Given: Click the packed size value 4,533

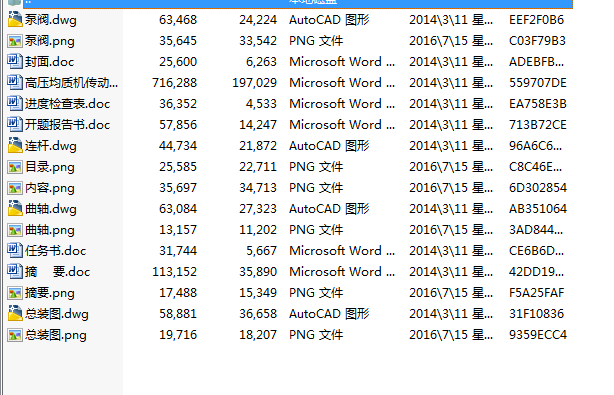Looking at the screenshot, I should (x=262, y=104).
